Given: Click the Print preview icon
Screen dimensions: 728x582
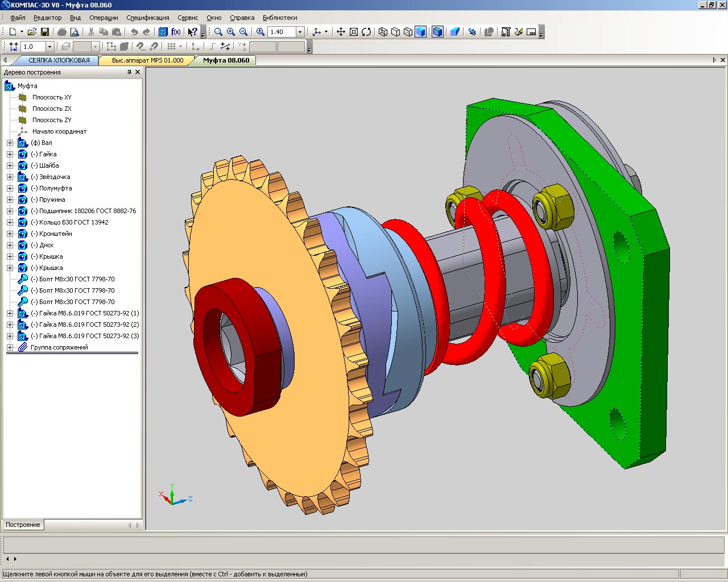Looking at the screenshot, I should [x=75, y=32].
